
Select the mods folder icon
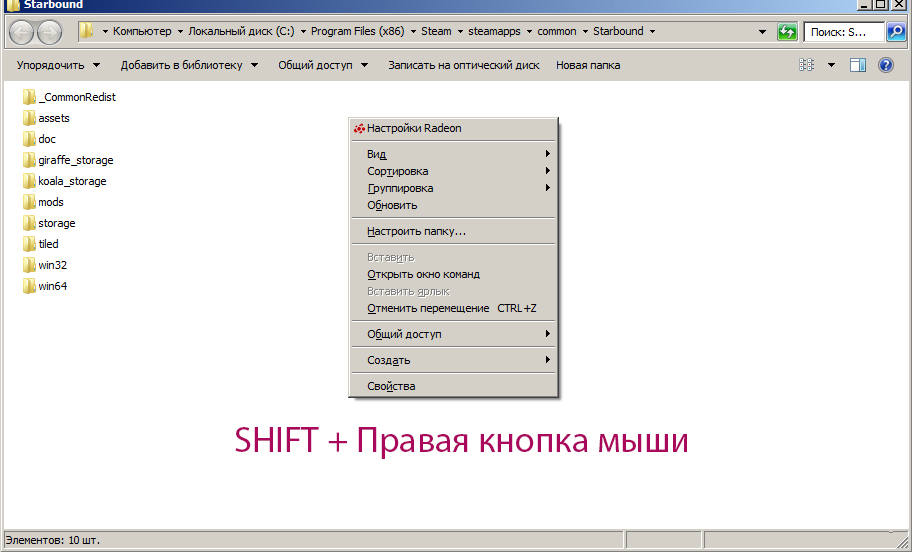click(x=29, y=202)
